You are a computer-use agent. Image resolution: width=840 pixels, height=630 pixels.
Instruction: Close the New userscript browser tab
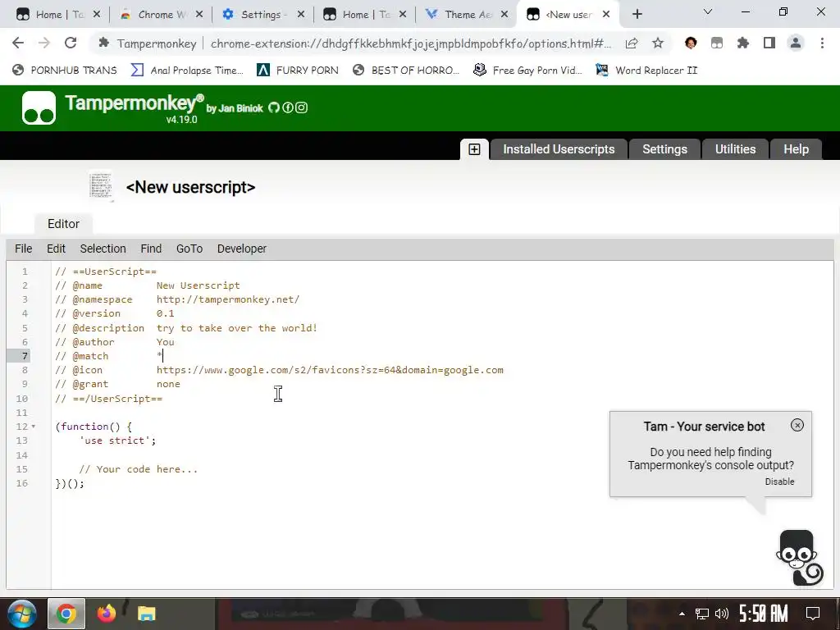coord(606,15)
